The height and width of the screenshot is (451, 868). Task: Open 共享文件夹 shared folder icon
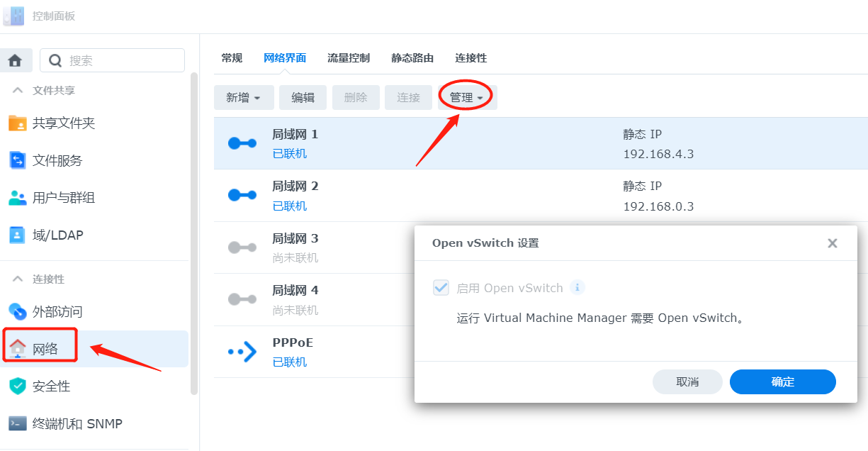coord(18,123)
